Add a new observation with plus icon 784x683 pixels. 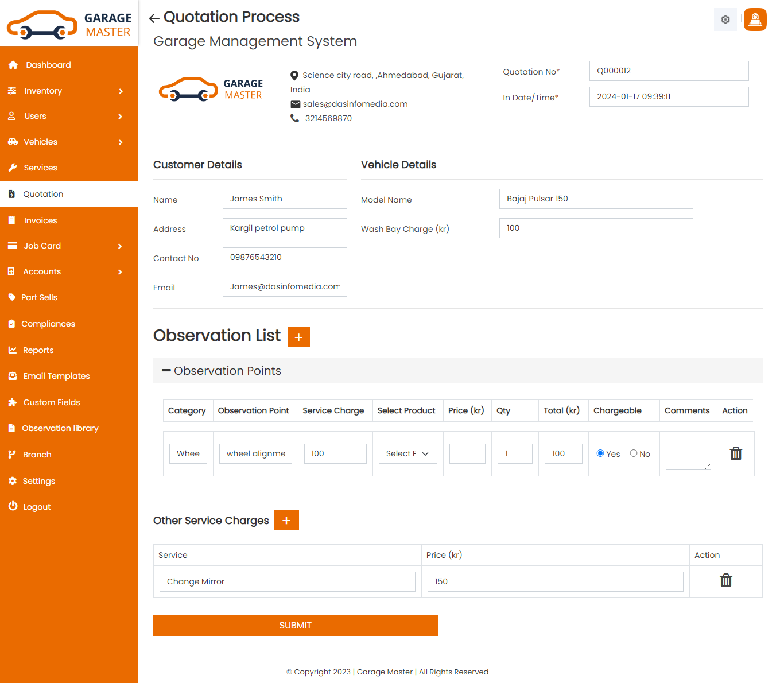(298, 337)
